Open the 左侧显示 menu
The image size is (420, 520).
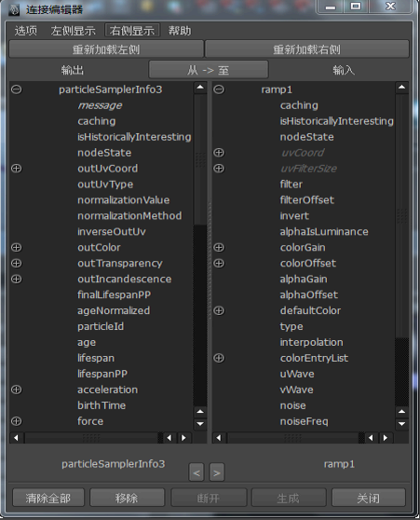73,31
